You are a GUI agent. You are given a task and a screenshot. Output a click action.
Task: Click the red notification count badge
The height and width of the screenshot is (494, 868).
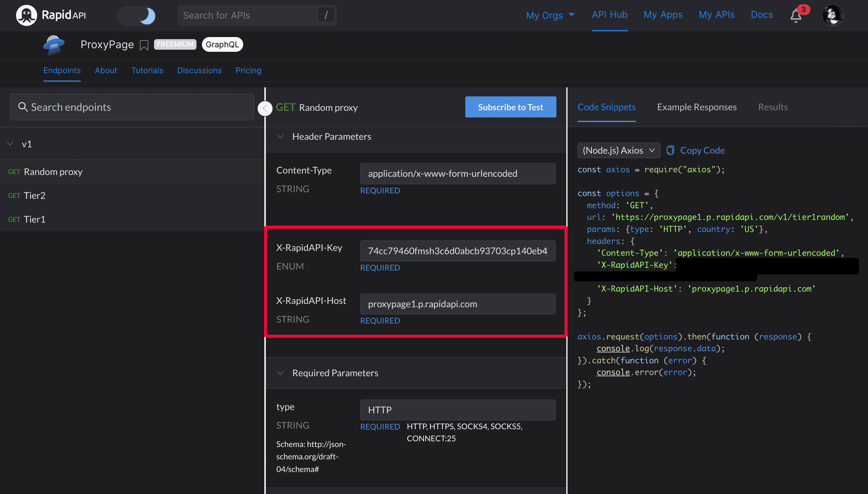[804, 10]
